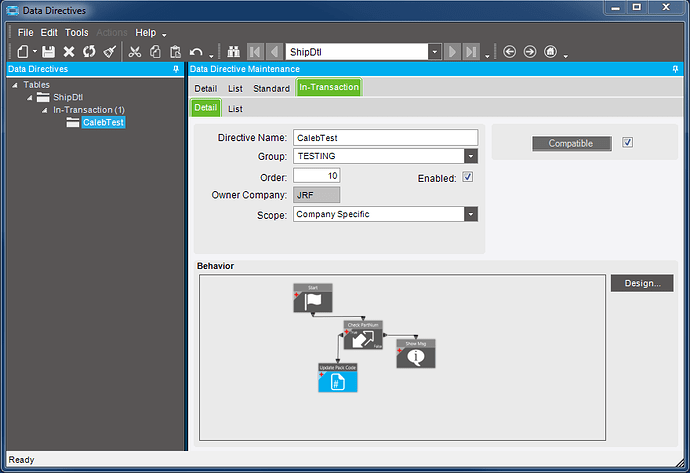The height and width of the screenshot is (473, 690).
Task: Open the Tools menu
Action: pos(77,33)
